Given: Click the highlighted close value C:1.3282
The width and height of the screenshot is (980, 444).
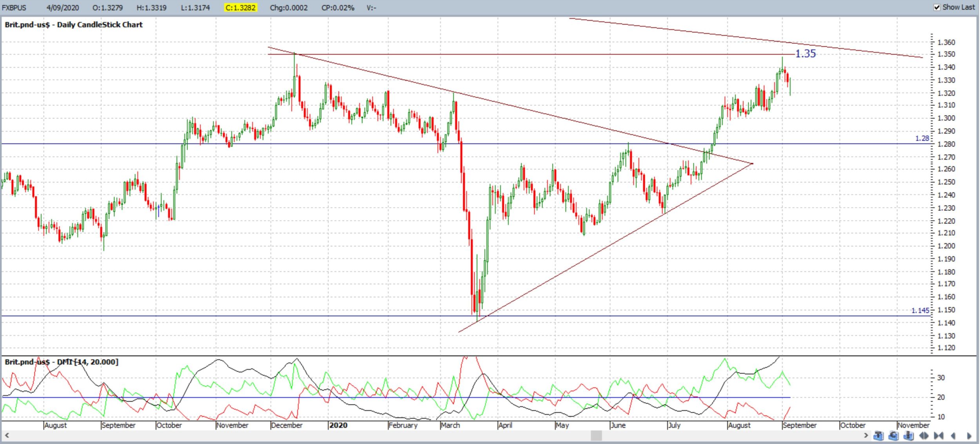Looking at the screenshot, I should [x=240, y=7].
